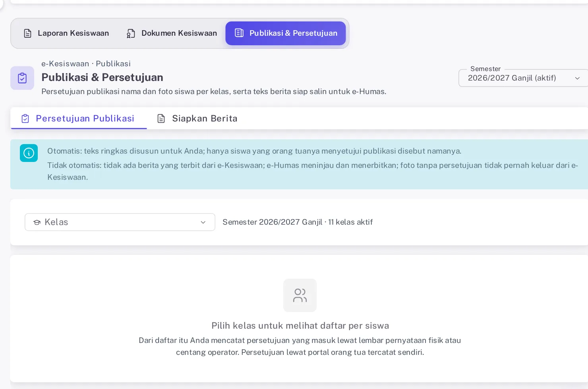Click the graduation cap icon in Kelas field
The height and width of the screenshot is (389, 588).
click(37, 222)
